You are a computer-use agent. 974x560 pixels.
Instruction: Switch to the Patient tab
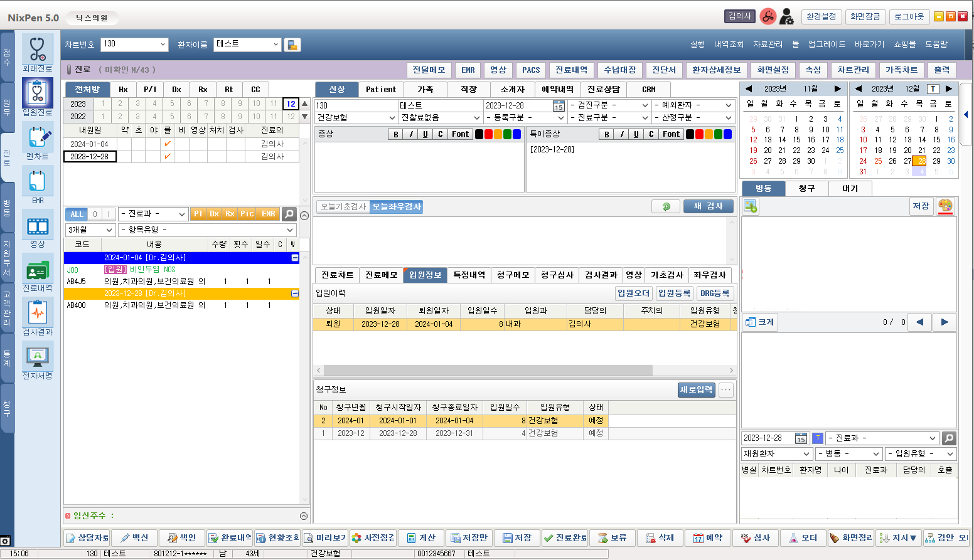pyautogui.click(x=380, y=90)
